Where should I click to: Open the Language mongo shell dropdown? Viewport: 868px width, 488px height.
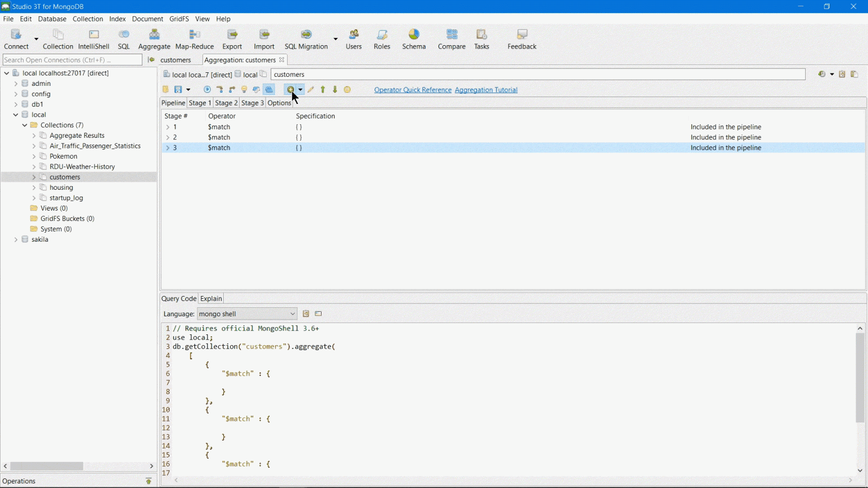pyautogui.click(x=247, y=314)
